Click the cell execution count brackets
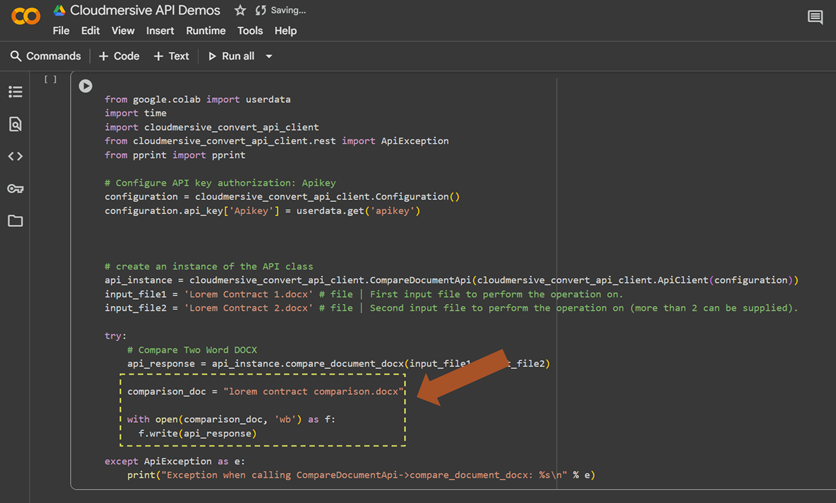836x503 pixels. tap(50, 79)
